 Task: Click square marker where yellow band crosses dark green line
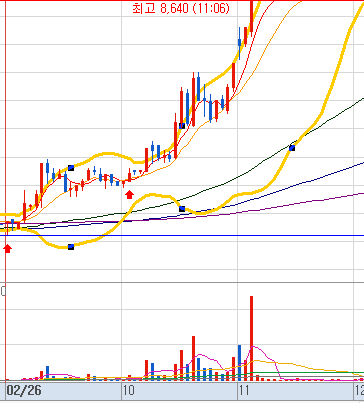click(292, 148)
